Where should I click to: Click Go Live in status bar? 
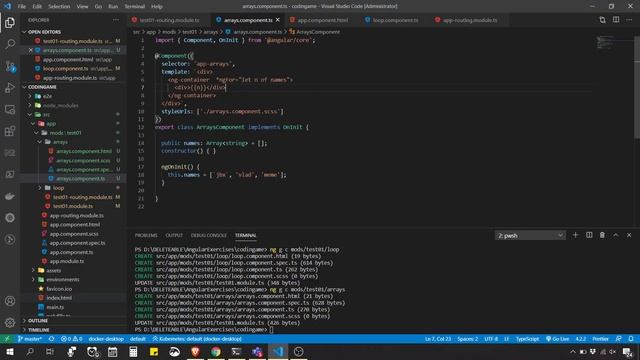coord(558,339)
